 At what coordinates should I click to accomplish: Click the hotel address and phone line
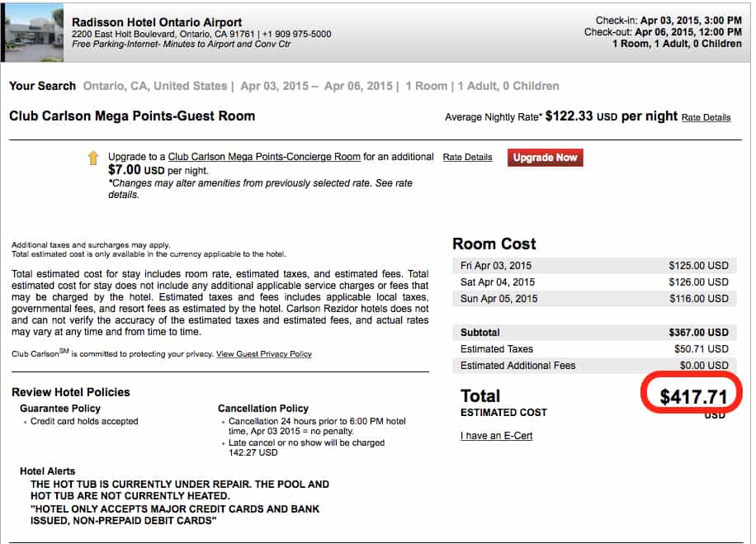201,34
